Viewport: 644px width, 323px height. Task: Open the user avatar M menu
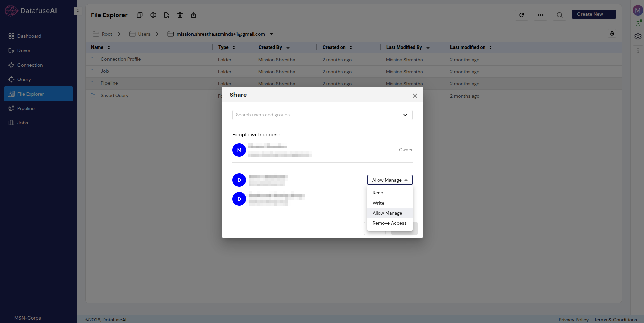[638, 10]
